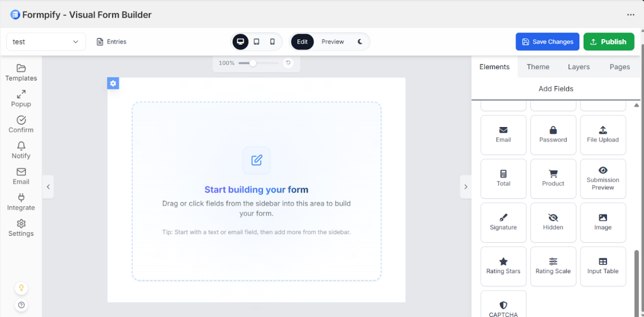Select the mobile device view
The width and height of the screenshot is (644, 317).
(272, 42)
